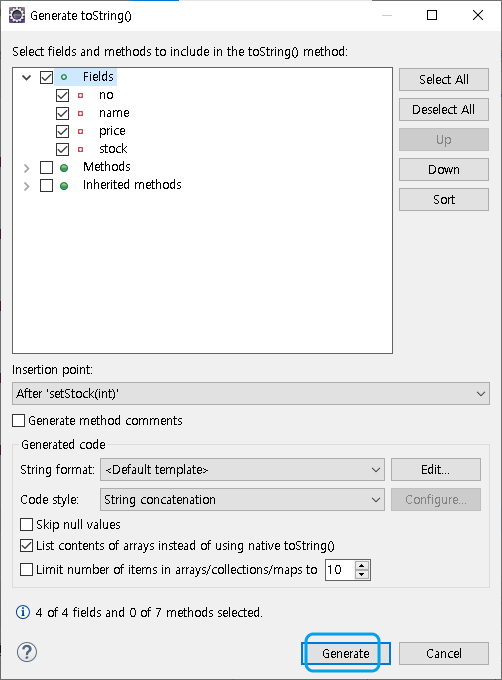
Task: Open the Insertion point dropdown
Action: click(251, 394)
